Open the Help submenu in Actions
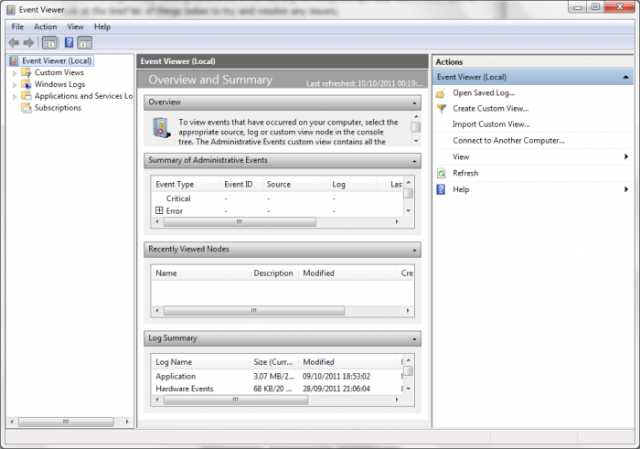Screen dimensions: 640x449 (626, 189)
